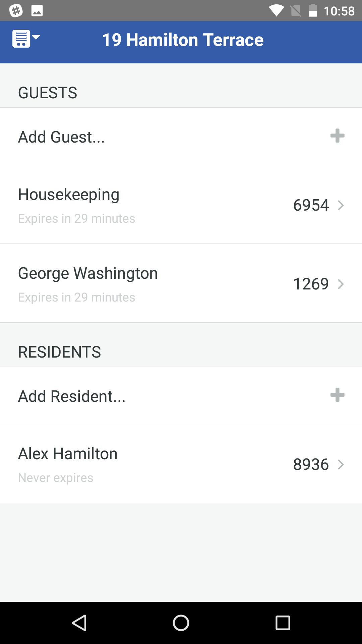The image size is (362, 644).
Task: Tap the image notification icon in status bar
Action: [37, 11]
